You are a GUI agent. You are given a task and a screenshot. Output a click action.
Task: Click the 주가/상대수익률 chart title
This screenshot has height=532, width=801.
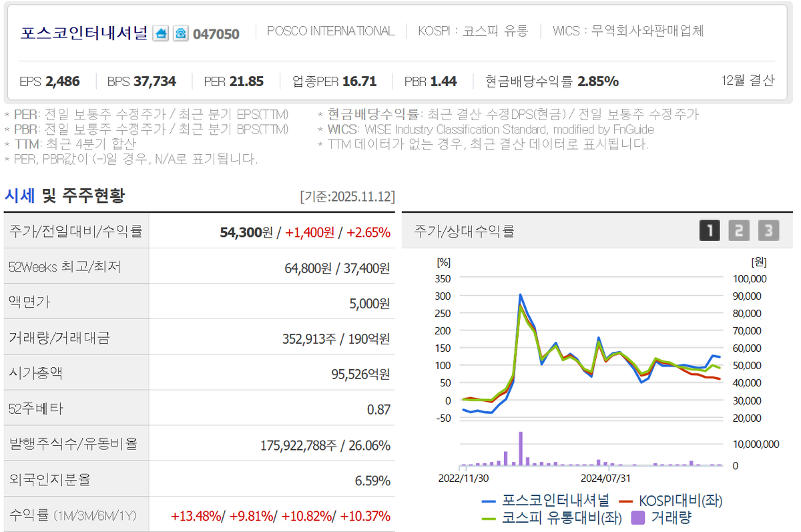pyautogui.click(x=464, y=232)
